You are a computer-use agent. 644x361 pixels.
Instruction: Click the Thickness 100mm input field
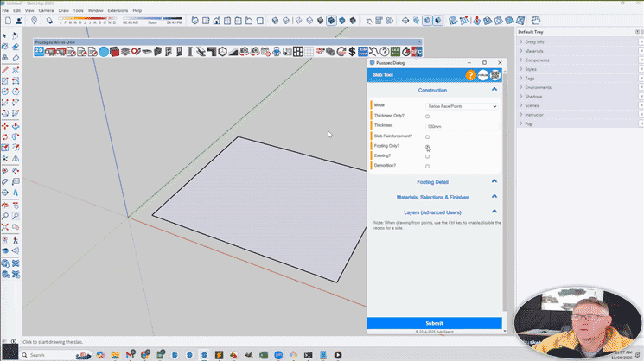[462, 126]
